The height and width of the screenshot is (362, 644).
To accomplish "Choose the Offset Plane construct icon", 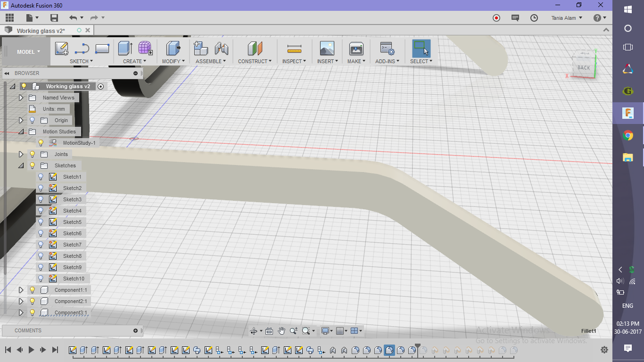I will coord(255,48).
